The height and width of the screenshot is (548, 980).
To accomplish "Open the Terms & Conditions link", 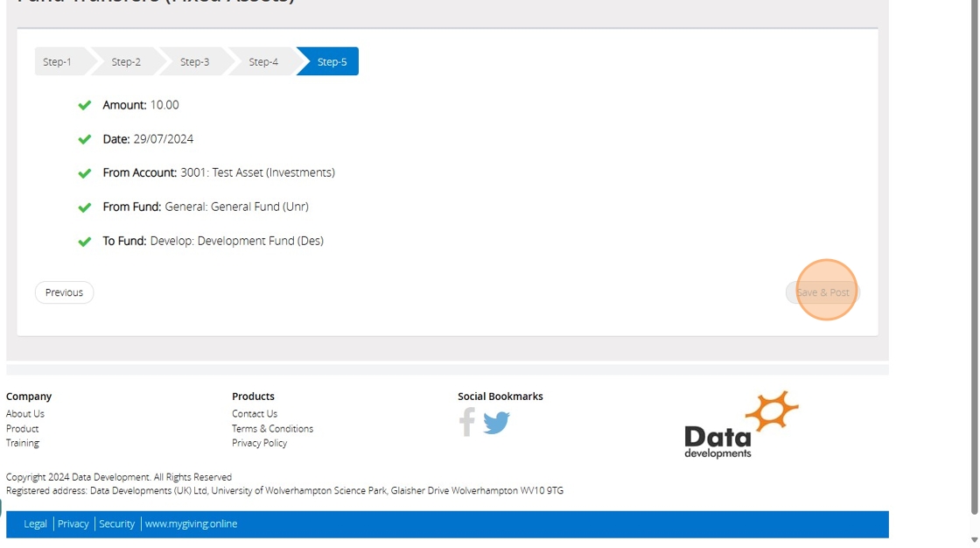I will (272, 429).
